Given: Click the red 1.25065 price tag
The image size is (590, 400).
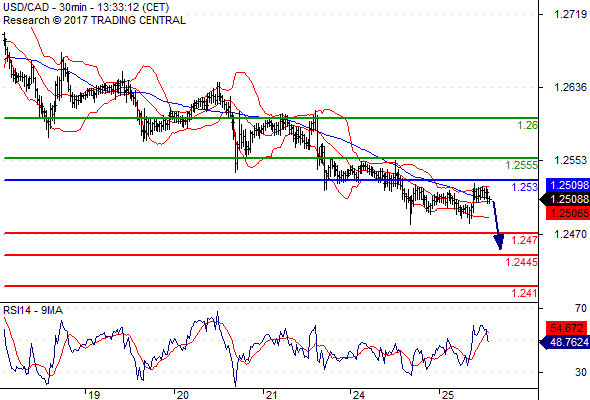Looking at the screenshot, I should [x=568, y=213].
